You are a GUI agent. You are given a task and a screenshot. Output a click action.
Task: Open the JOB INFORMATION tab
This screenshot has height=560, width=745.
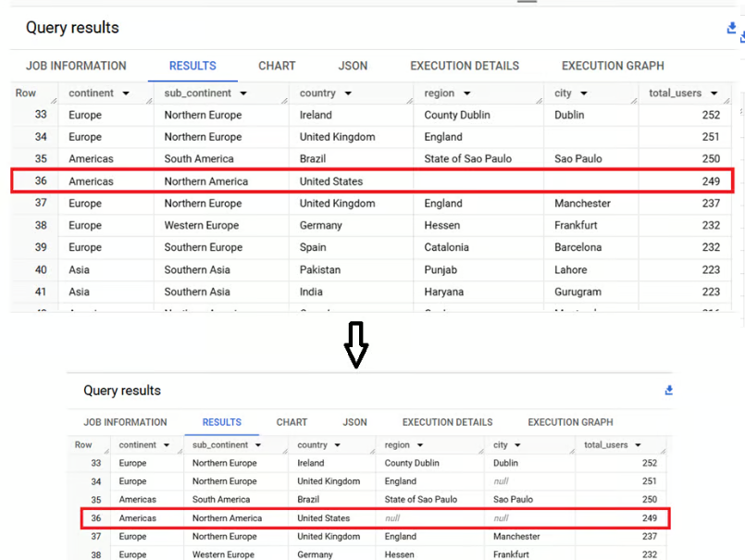(x=77, y=66)
